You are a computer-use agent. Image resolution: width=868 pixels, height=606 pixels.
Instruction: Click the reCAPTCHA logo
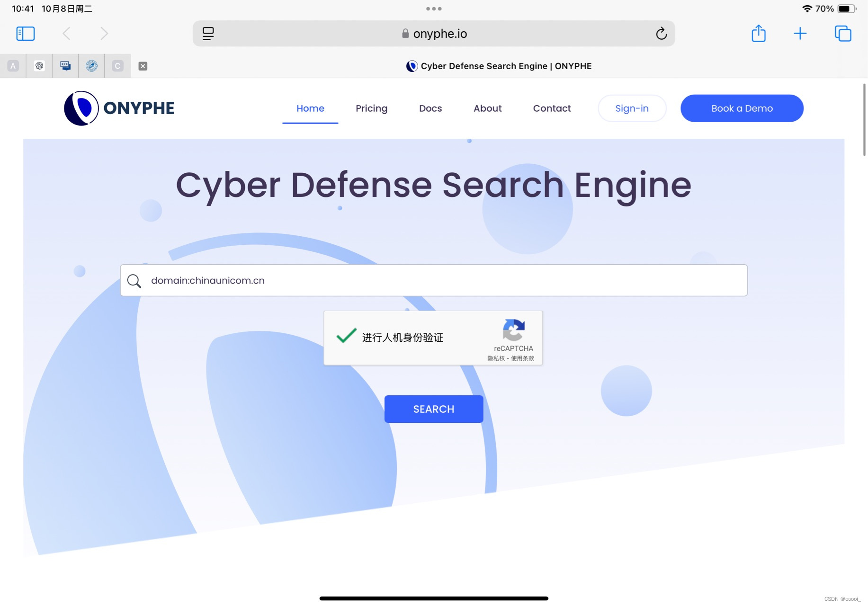click(x=513, y=330)
